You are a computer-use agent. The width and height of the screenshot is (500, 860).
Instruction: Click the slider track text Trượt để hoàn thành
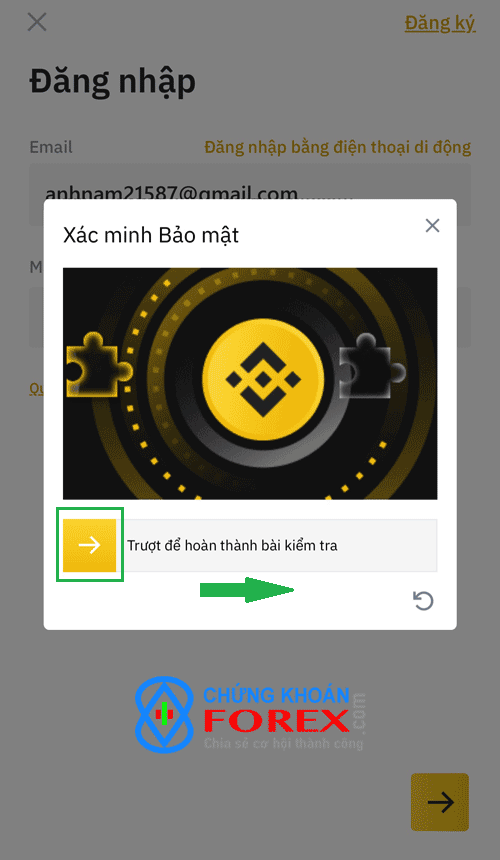click(232, 546)
